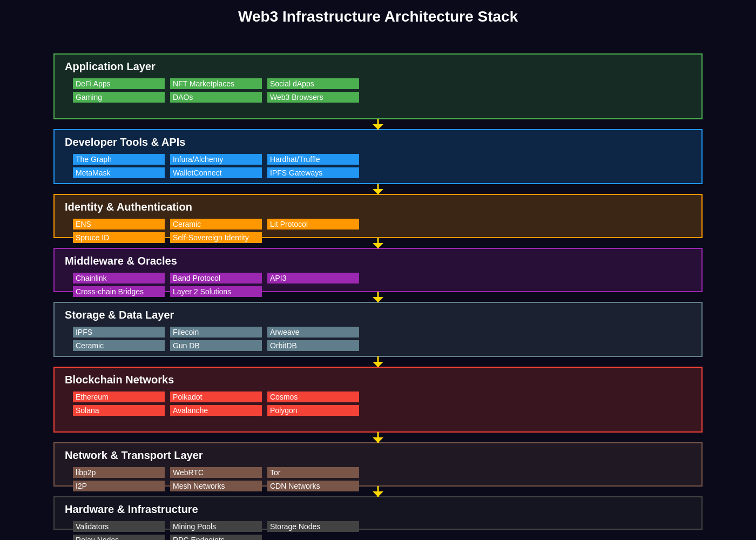Click the Avalanche chip
This screenshot has width=756, height=540.
point(216,410)
